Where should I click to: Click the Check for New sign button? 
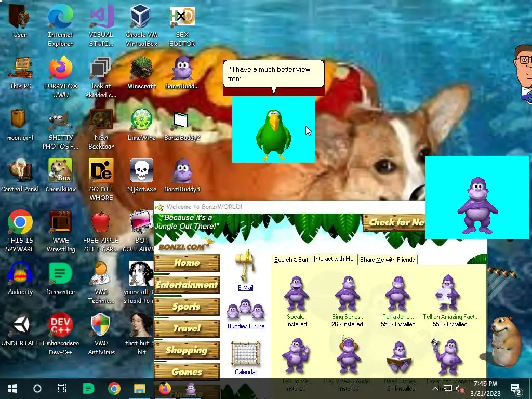click(394, 222)
